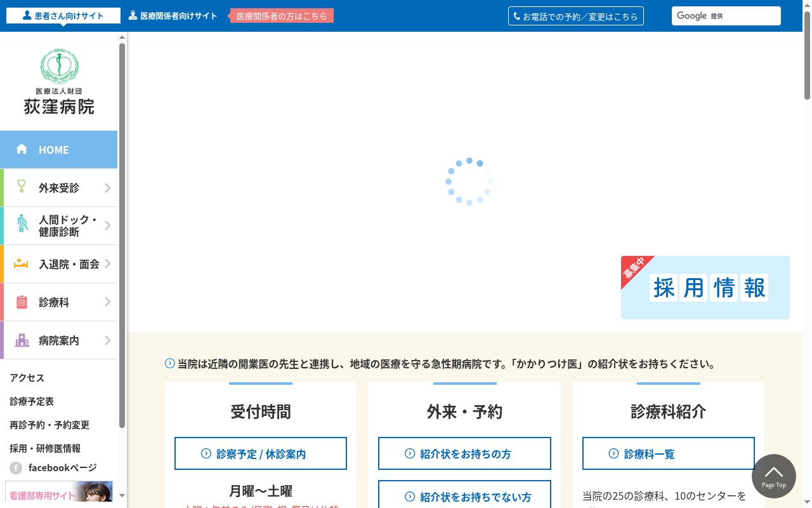Click circled arrow icon beside 紹介状をお持ちでない方
812x508 pixels.
410,497
